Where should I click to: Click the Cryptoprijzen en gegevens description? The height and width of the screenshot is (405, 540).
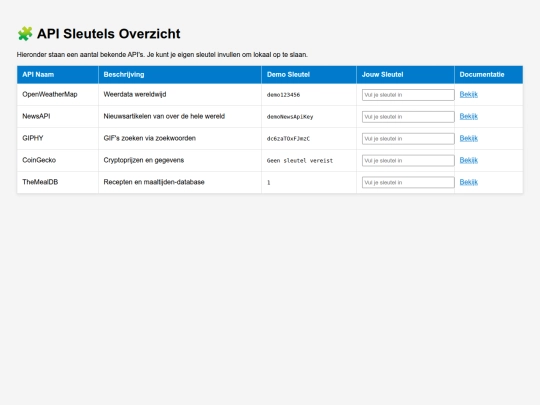point(144,160)
